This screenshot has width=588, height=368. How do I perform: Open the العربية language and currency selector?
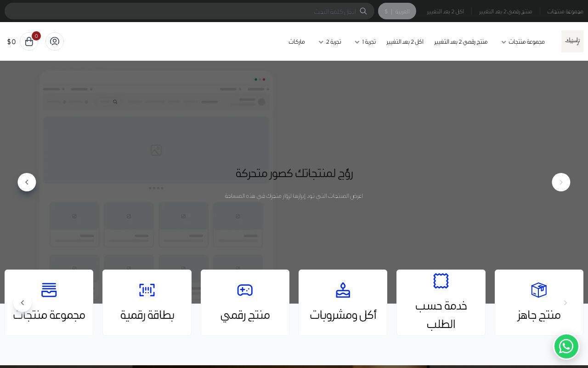[x=397, y=11]
